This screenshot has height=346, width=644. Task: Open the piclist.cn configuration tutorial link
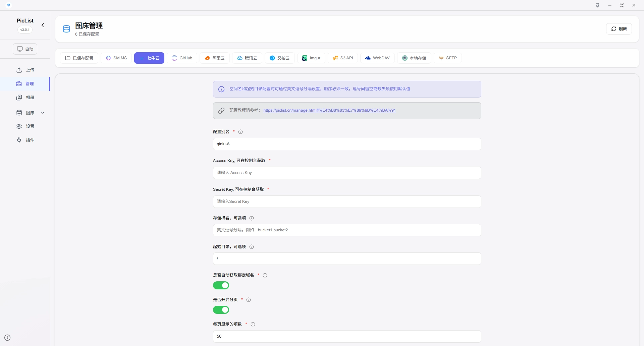329,110
